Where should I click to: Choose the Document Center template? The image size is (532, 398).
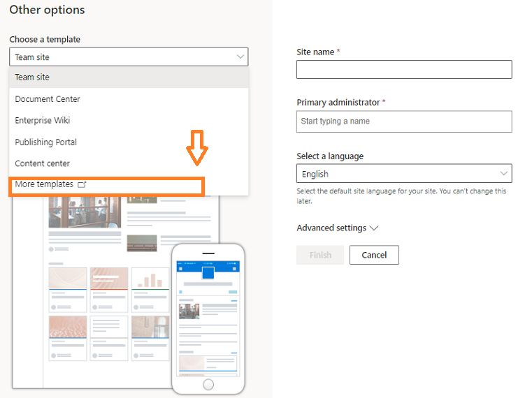point(48,99)
